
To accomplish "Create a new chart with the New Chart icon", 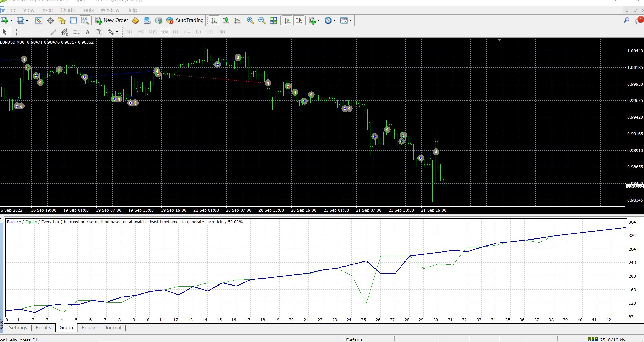I will click(4, 21).
